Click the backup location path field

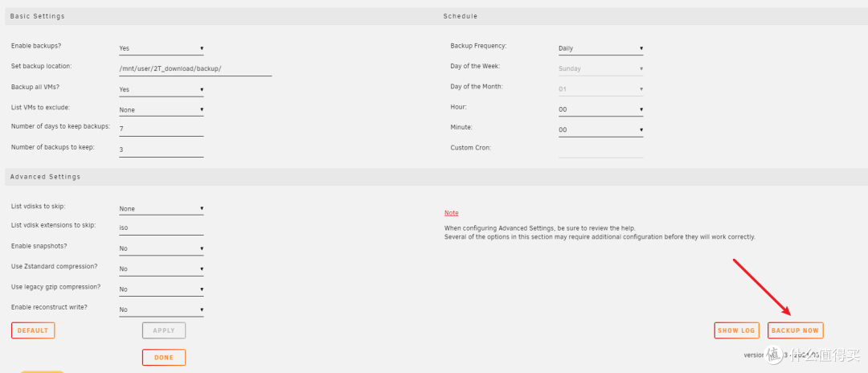[x=194, y=69]
